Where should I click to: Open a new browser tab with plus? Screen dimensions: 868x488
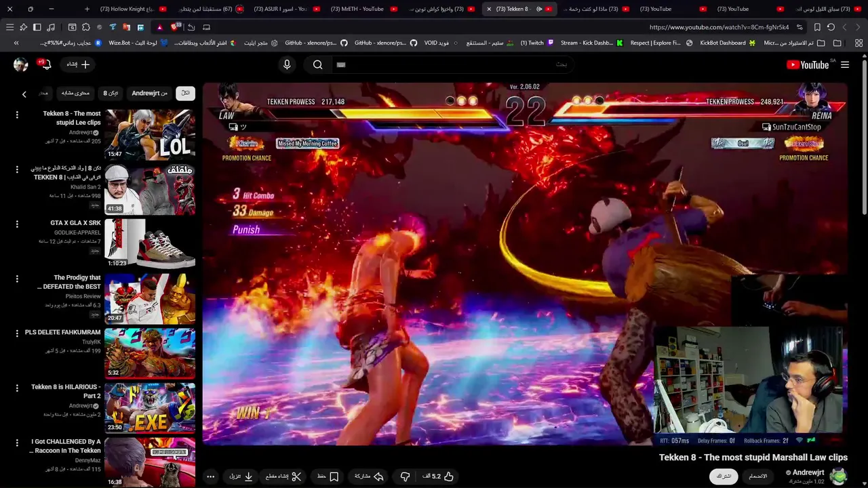[x=87, y=9]
